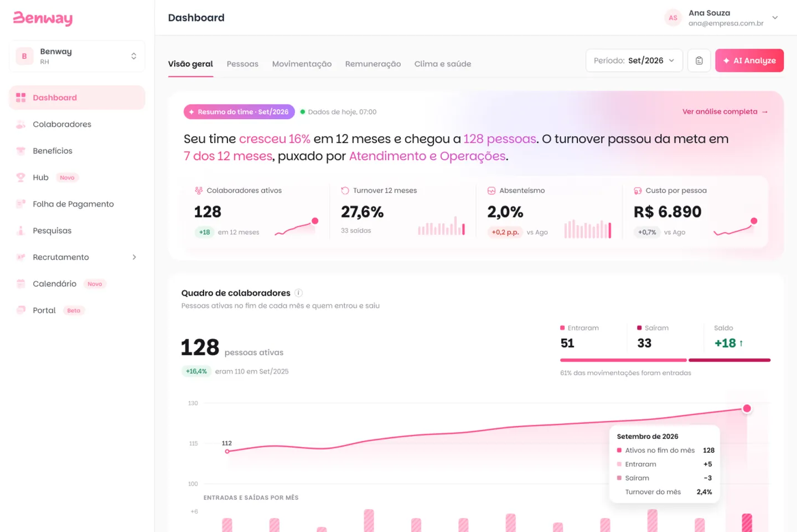Click the Recrutamento sidebar icon
797x532 pixels.
point(21,257)
